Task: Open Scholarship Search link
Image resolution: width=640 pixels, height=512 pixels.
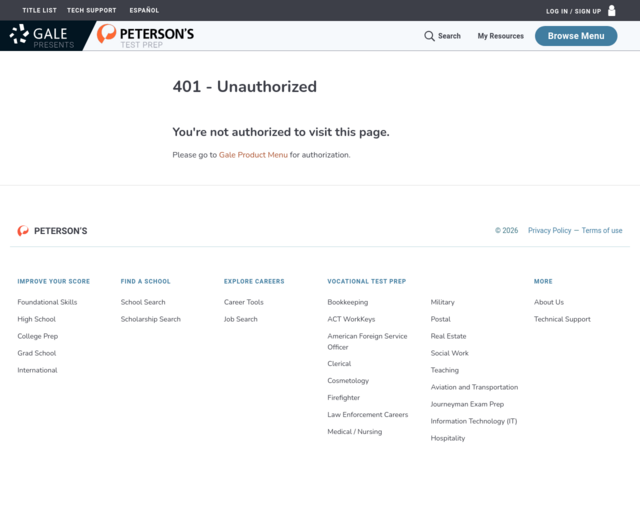Action: 151,319
